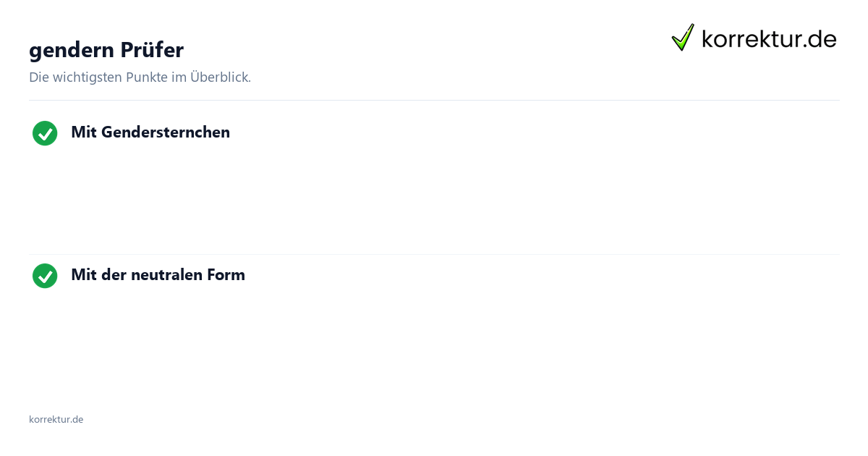Open the korrektur.de logo text at top right

(x=769, y=38)
